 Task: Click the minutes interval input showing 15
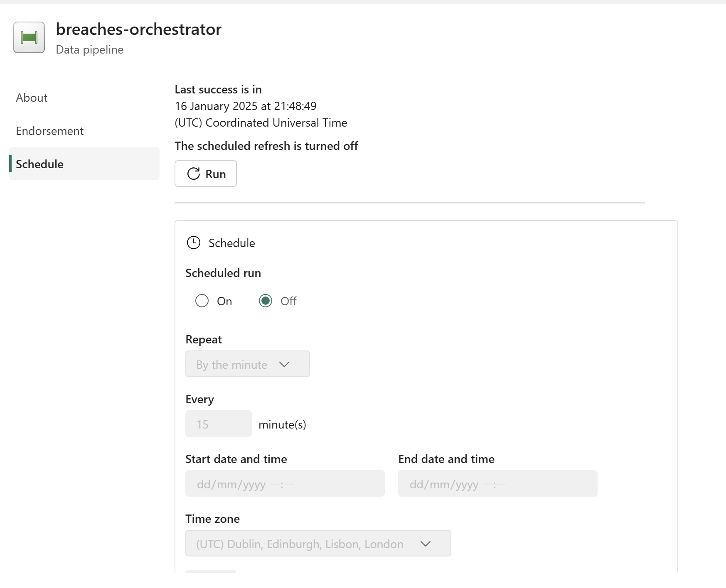(218, 424)
